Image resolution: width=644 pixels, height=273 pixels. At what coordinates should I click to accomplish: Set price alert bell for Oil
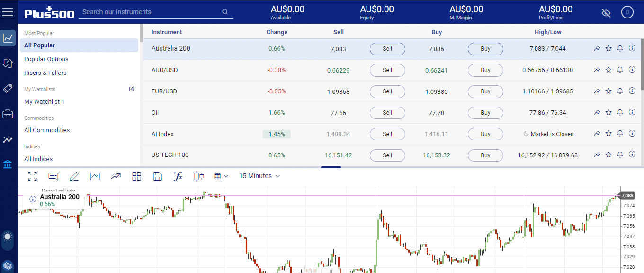(620, 112)
